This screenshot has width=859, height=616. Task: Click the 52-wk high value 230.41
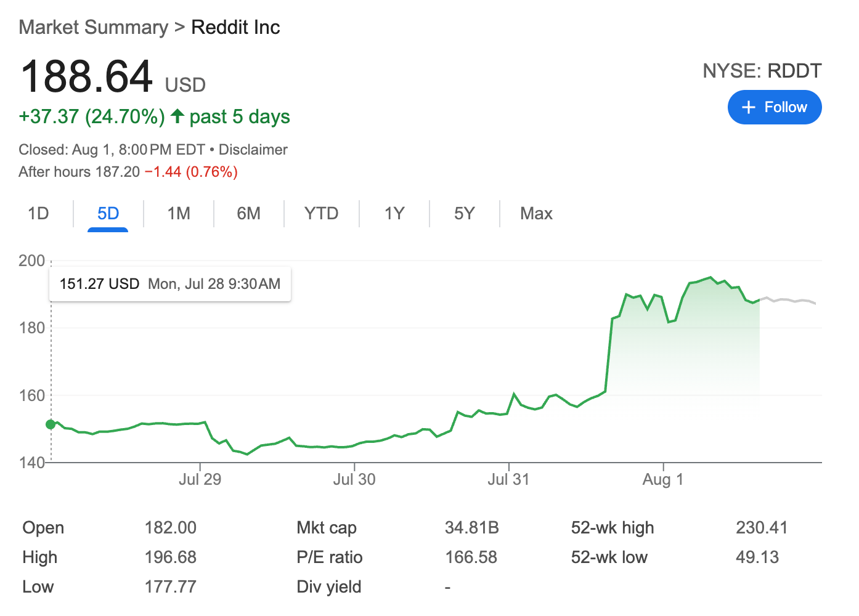[763, 527]
